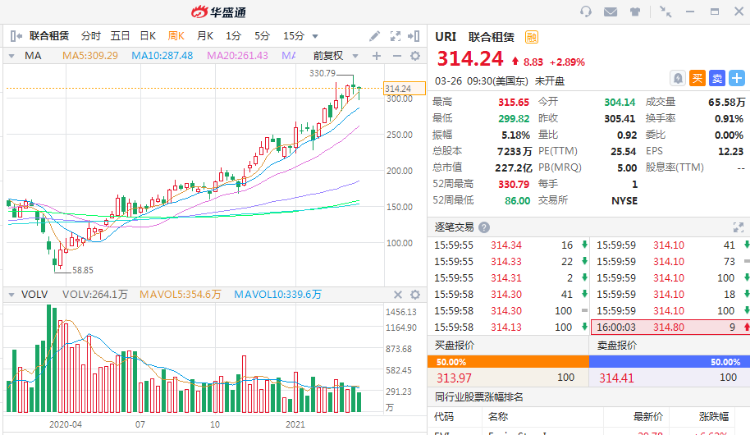The height and width of the screenshot is (435, 750).
Task: Click the 314.24 price axis marker
Action: pyautogui.click(x=405, y=89)
